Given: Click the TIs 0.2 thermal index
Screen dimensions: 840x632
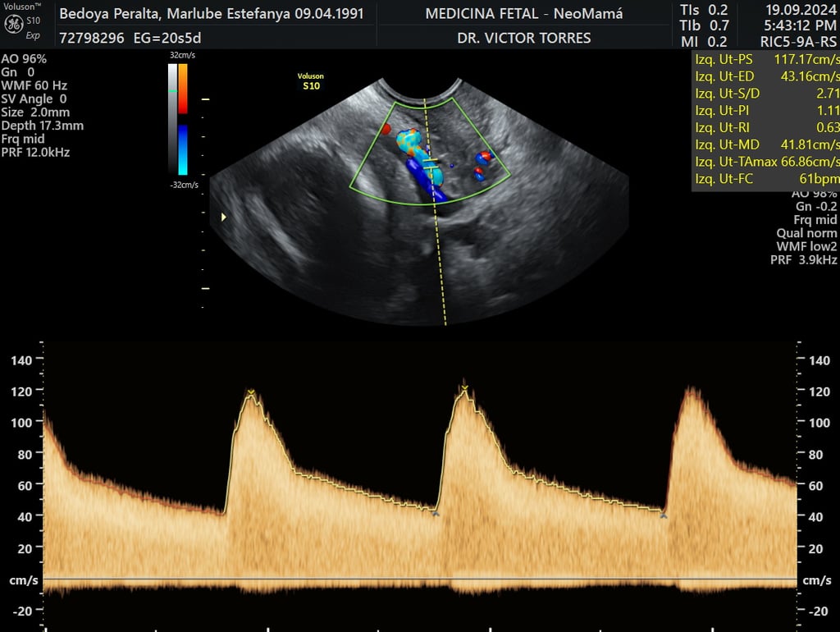Looking at the screenshot, I should pyautogui.click(x=704, y=10).
